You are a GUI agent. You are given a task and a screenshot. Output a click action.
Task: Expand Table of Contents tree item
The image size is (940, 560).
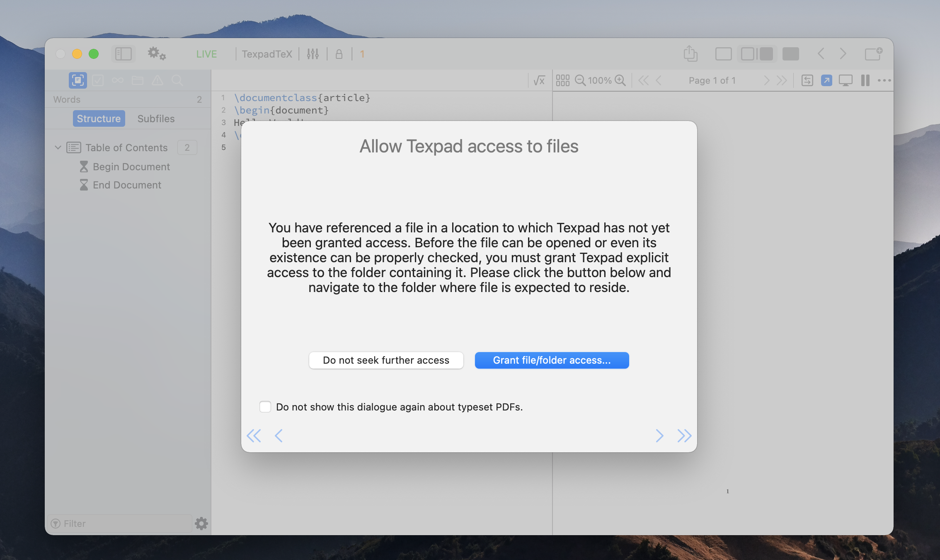pyautogui.click(x=59, y=147)
